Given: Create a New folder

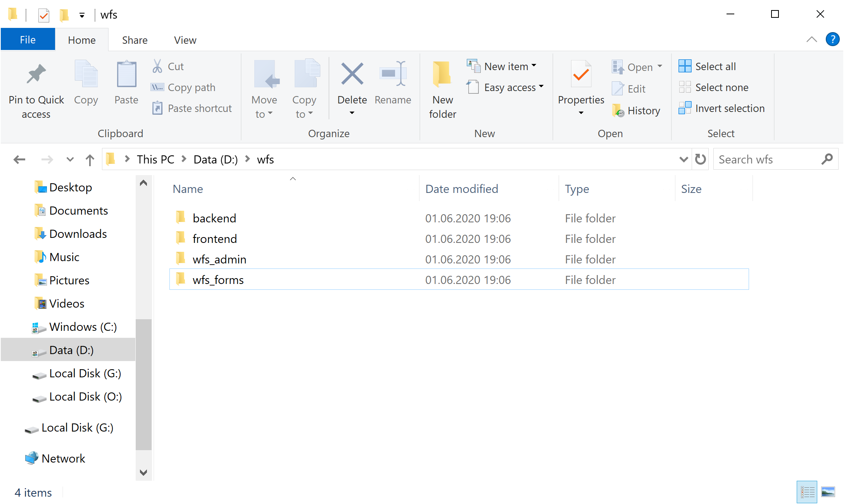Looking at the screenshot, I should click(442, 90).
